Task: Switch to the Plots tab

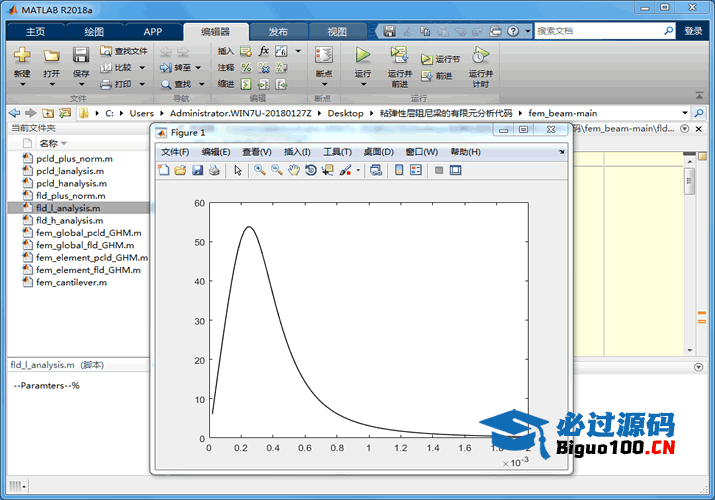Action: (x=94, y=31)
